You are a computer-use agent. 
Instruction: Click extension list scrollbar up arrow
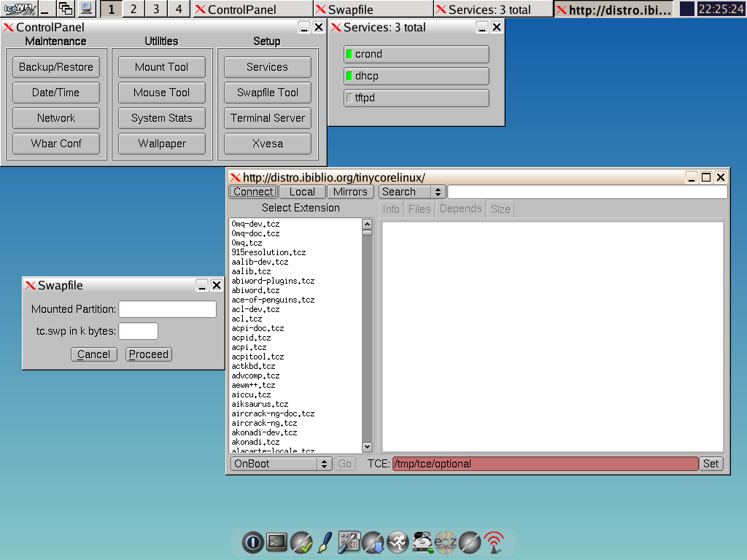click(367, 224)
